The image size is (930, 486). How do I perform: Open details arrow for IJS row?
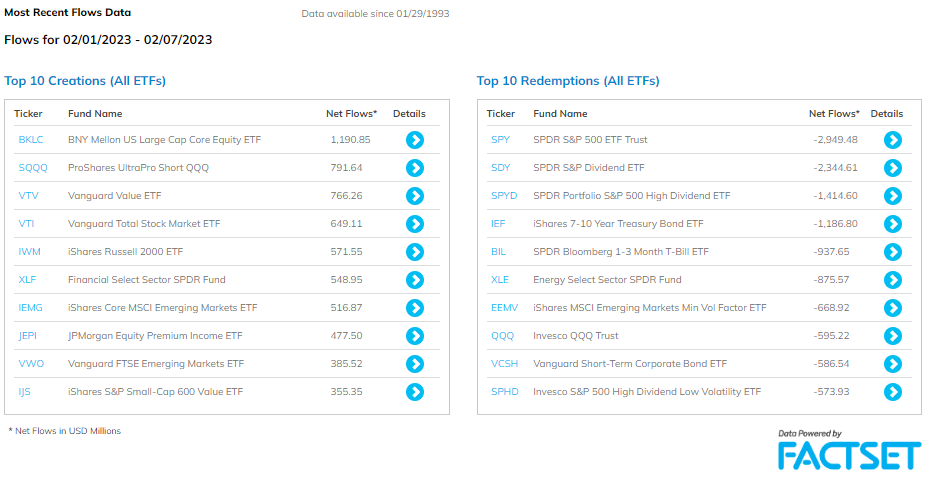pos(415,392)
